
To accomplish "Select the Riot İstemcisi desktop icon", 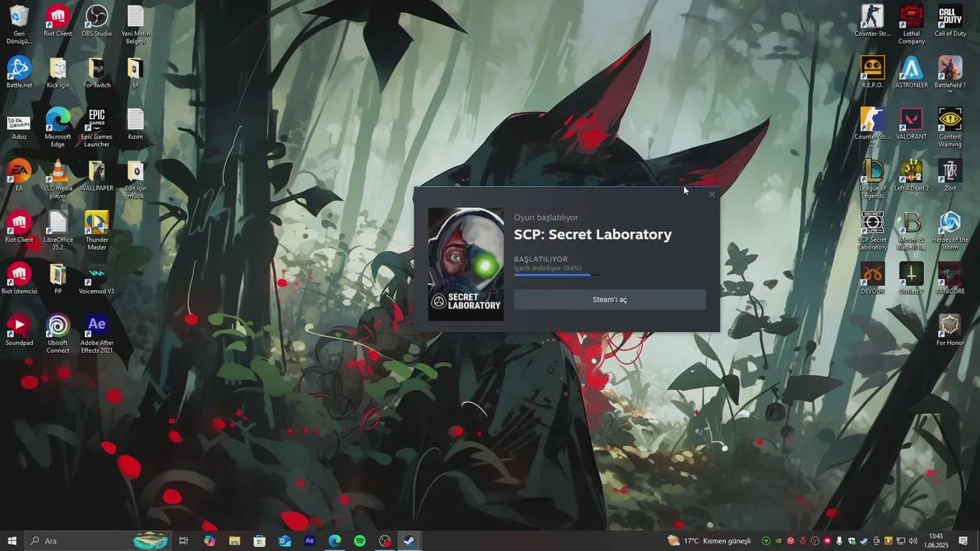I will pos(18,278).
